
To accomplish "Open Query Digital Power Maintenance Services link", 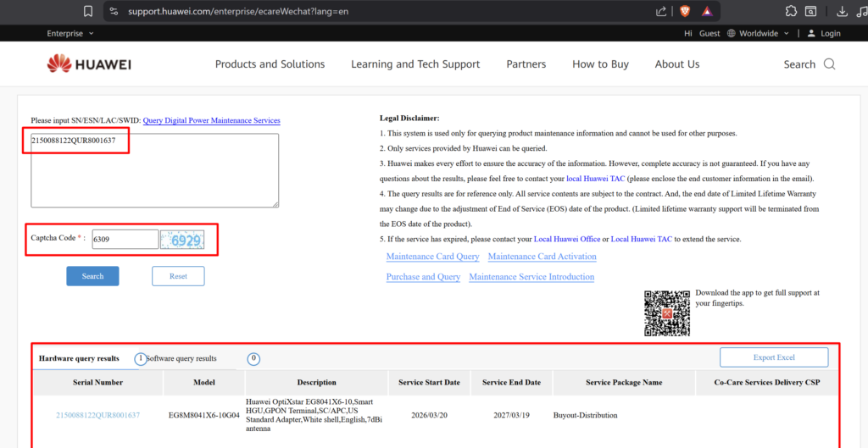I will pos(211,121).
